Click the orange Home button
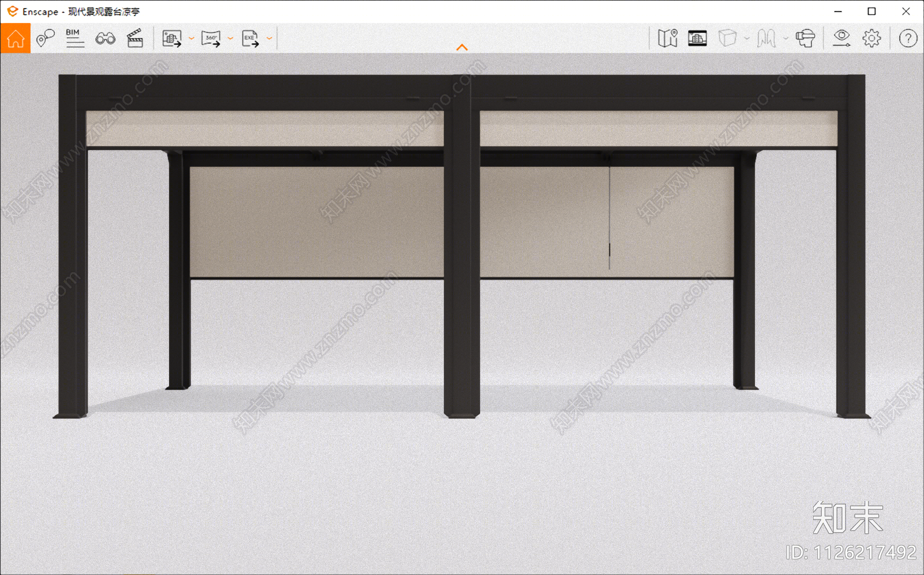Viewport: 924px width, 575px height. tap(16, 38)
